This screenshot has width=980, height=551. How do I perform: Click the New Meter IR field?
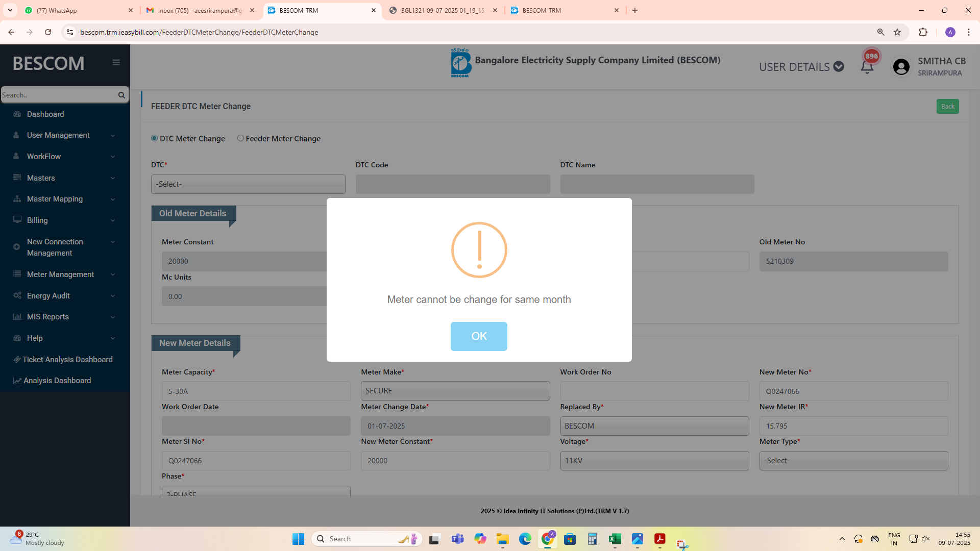(x=853, y=426)
